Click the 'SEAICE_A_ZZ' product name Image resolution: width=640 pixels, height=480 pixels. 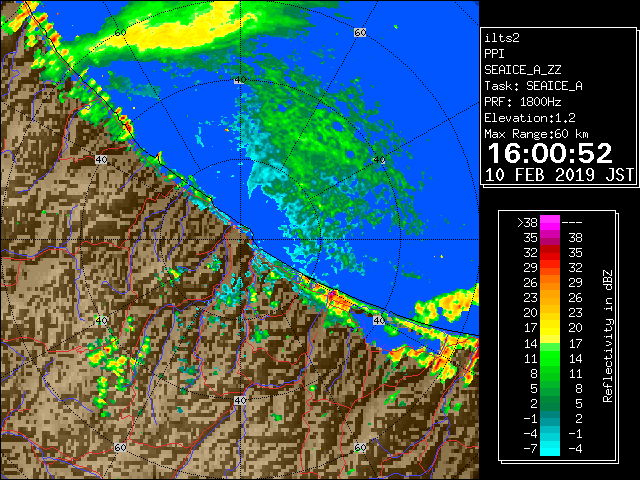click(522, 70)
